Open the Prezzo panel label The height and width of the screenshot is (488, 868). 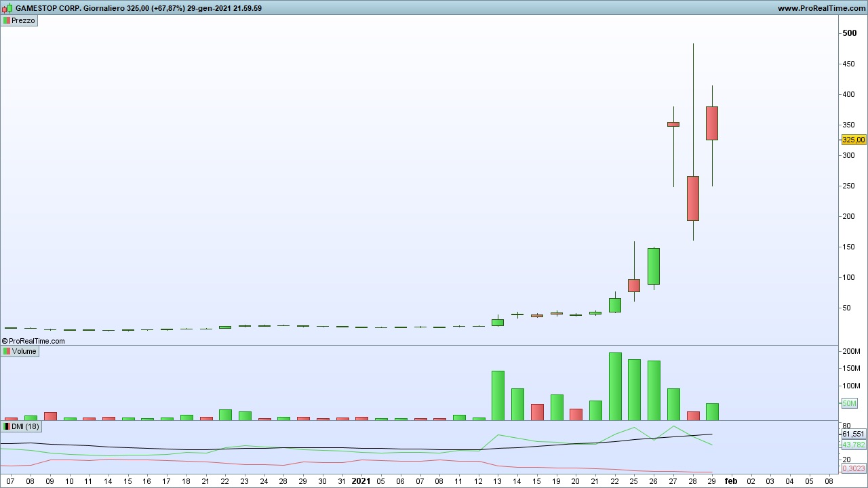23,20
